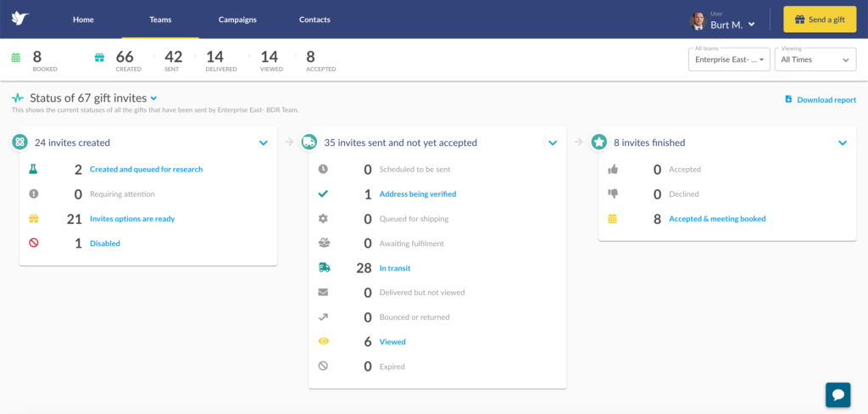Screen dimensions: 868x414
Task: Click the white bird logo icon
Action: (20, 19)
